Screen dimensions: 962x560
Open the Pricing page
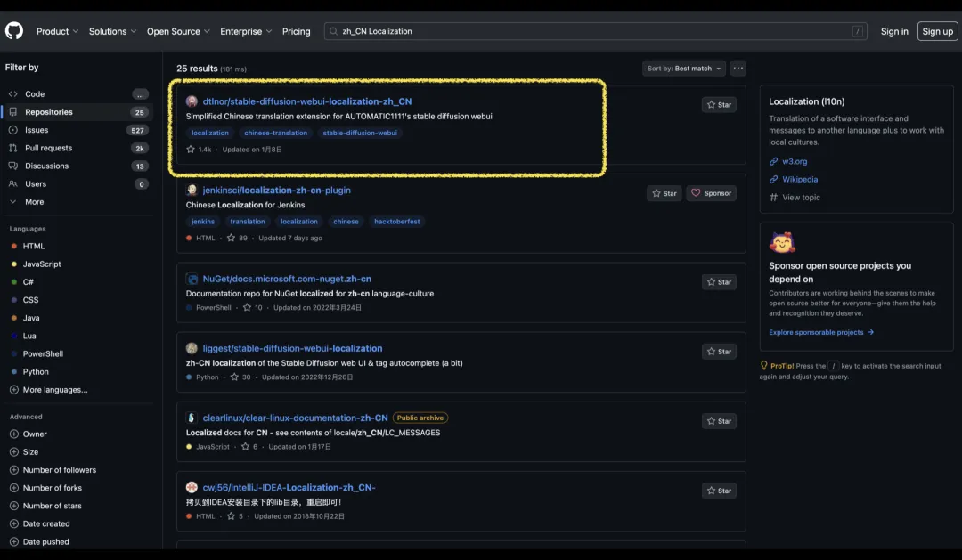(297, 31)
